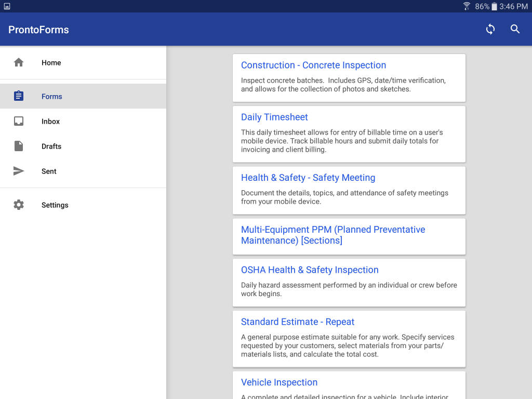Open the Sent menu entry
The image size is (532, 399).
point(49,171)
